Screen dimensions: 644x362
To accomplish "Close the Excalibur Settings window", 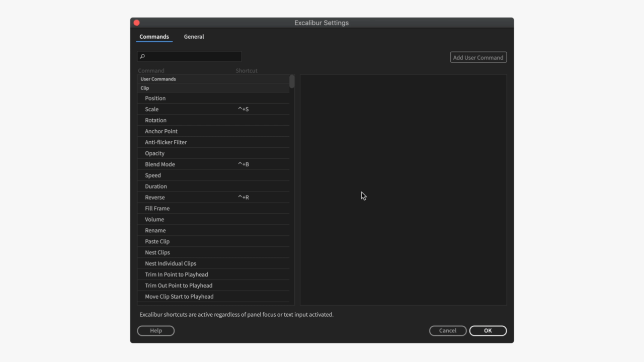I will [x=136, y=23].
